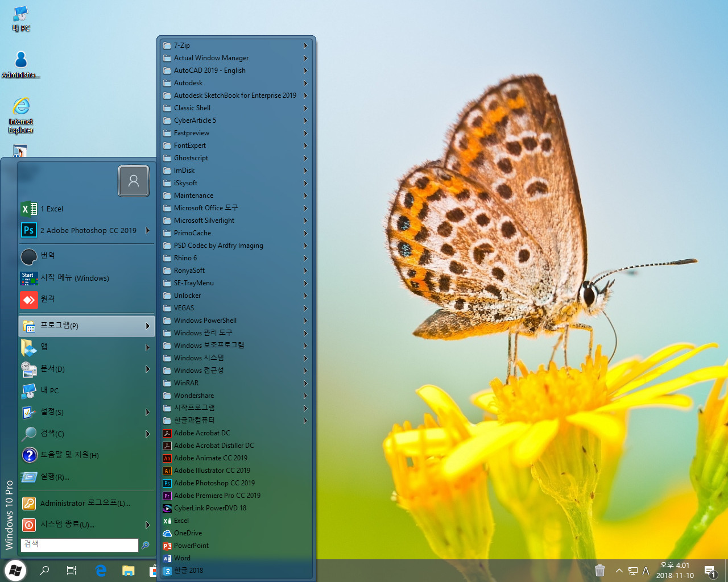Open 시작 메뉴 (Windows) entry

click(x=86, y=278)
